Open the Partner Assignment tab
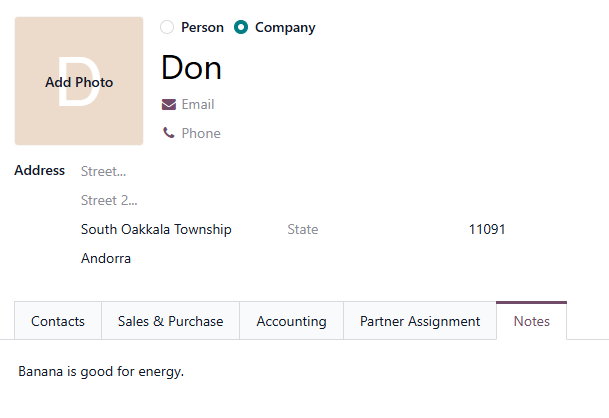The image size is (609, 418). click(420, 321)
